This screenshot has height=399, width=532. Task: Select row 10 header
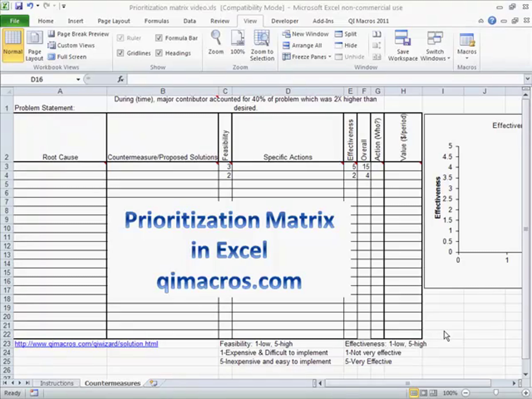click(x=7, y=228)
